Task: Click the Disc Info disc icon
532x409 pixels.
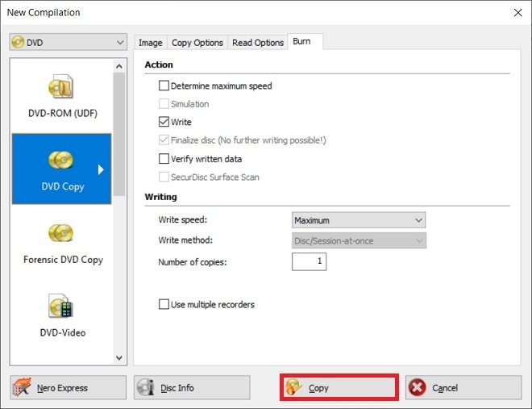Action: pos(146,387)
